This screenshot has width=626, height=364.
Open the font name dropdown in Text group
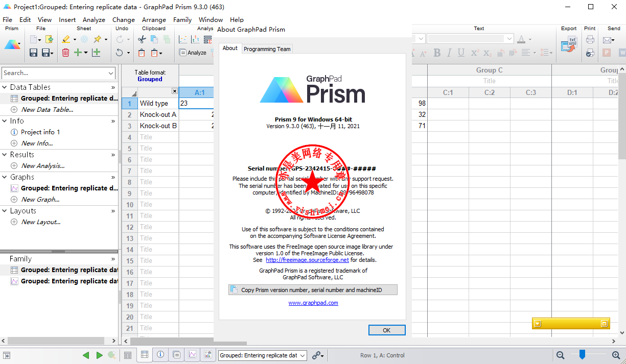click(x=470, y=39)
